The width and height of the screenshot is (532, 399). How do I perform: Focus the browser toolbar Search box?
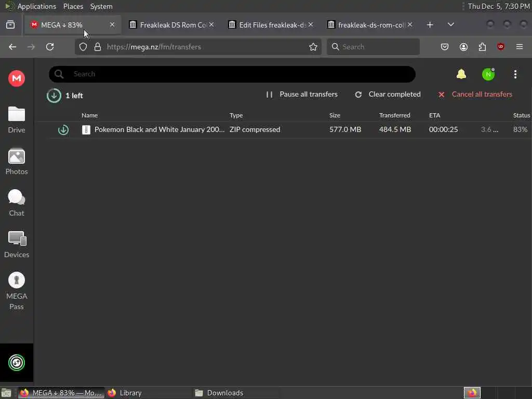point(373,47)
